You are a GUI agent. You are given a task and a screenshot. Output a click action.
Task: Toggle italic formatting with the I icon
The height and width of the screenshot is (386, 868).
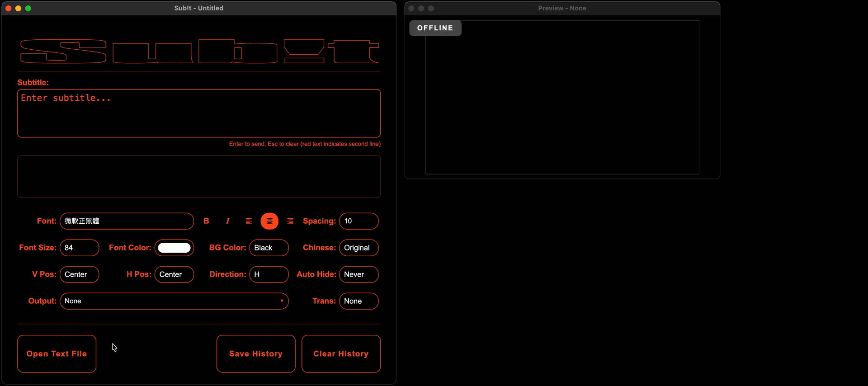pyautogui.click(x=227, y=221)
